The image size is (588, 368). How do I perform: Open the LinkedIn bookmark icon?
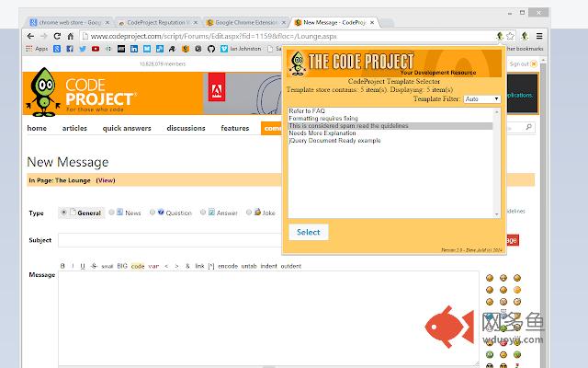point(134,49)
